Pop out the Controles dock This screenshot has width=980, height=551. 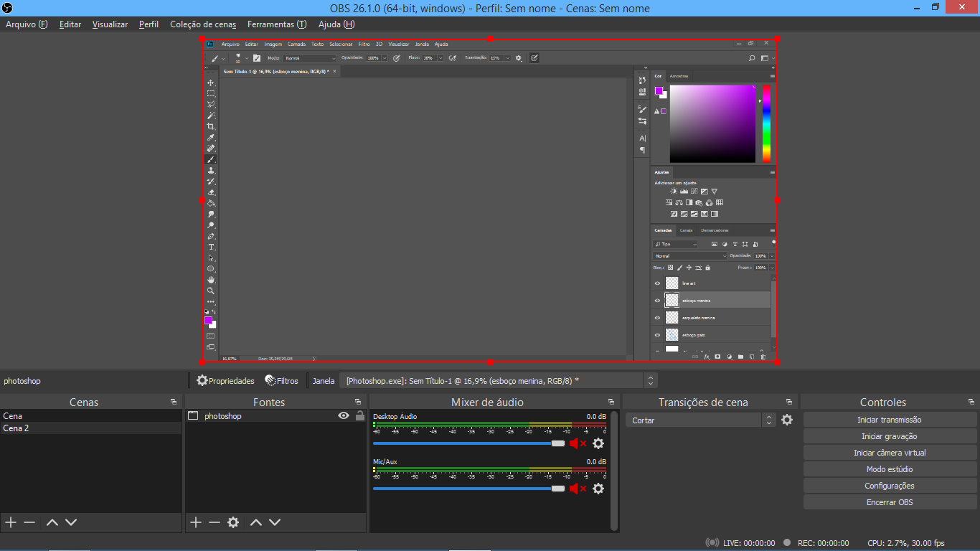[971, 402]
